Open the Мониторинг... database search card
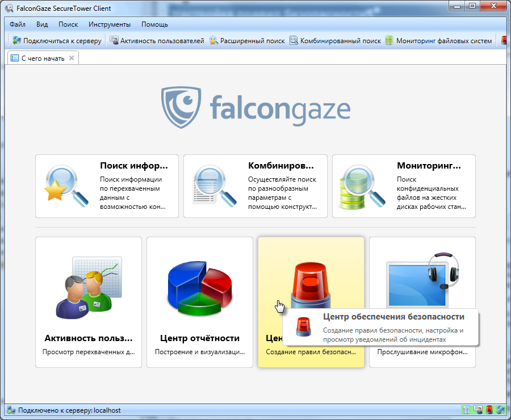The width and height of the screenshot is (511, 420). pyautogui.click(x=404, y=186)
